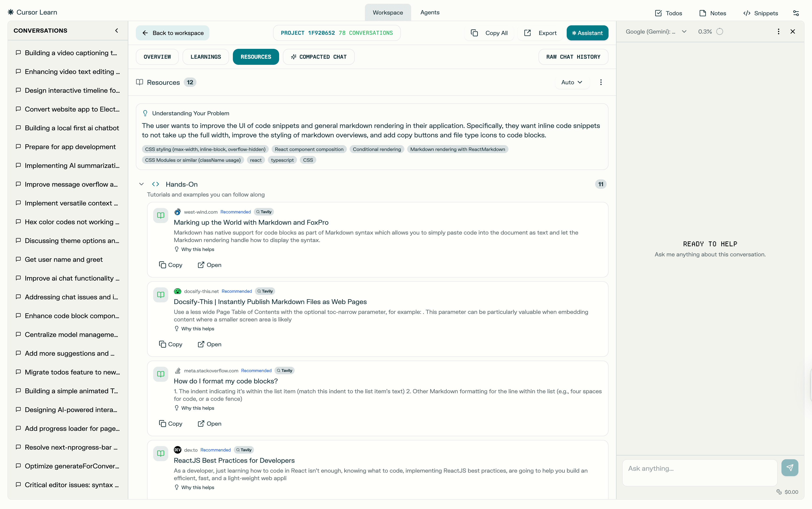The image size is (812, 509).
Task: Toggle the Assistant panel button
Action: pyautogui.click(x=587, y=33)
